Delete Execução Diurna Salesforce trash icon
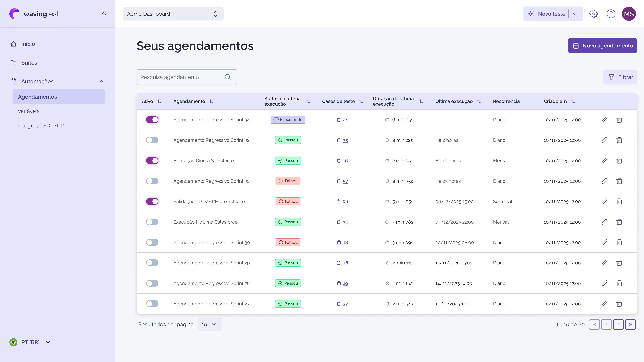Viewport: 644px width, 362px height. 619,161
